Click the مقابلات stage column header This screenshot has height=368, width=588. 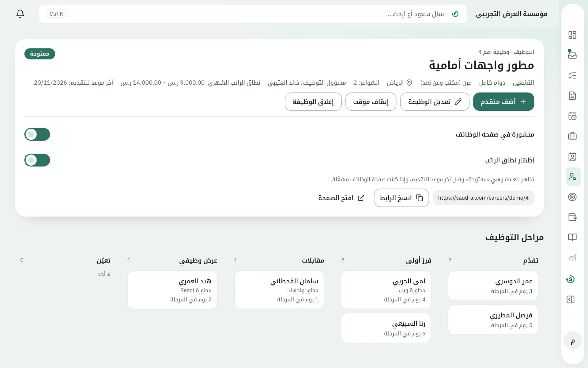click(x=313, y=260)
